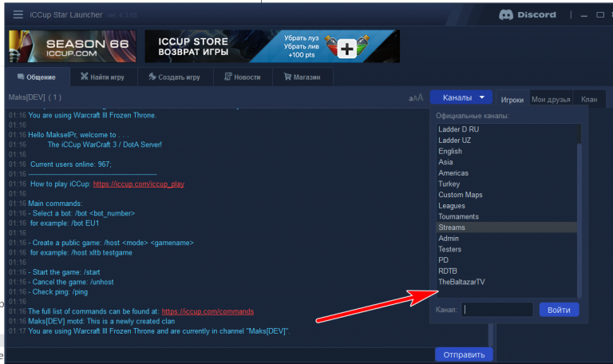The width and height of the screenshot is (613, 364).
Task: Minimize the launcher window
Action: pyautogui.click(x=584, y=15)
